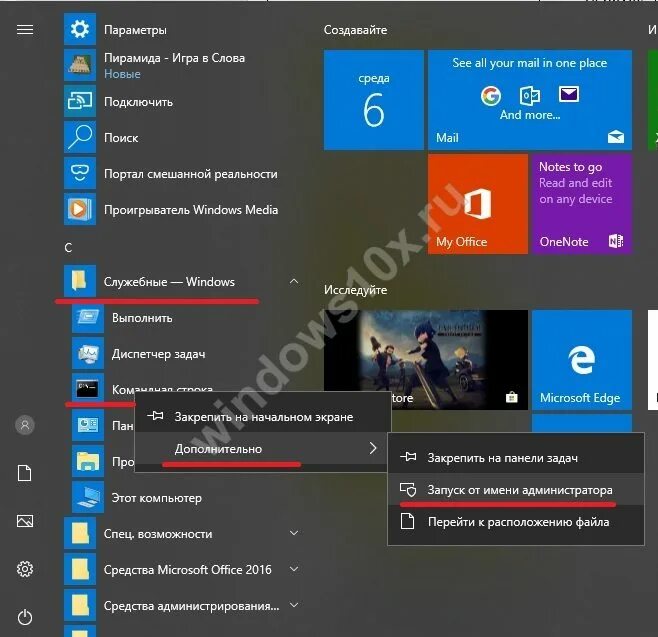Click the Новые text under Пирамида
The image size is (658, 637).
[x=122, y=74]
